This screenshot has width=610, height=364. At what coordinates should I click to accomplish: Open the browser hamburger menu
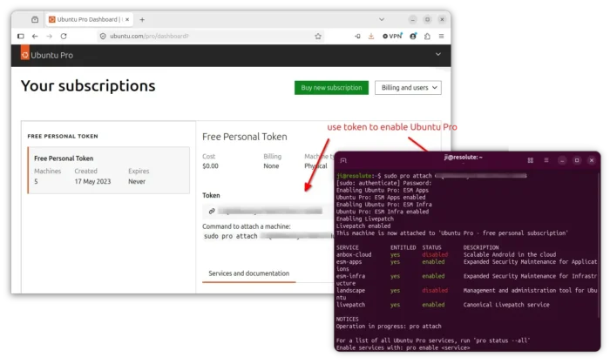click(441, 37)
